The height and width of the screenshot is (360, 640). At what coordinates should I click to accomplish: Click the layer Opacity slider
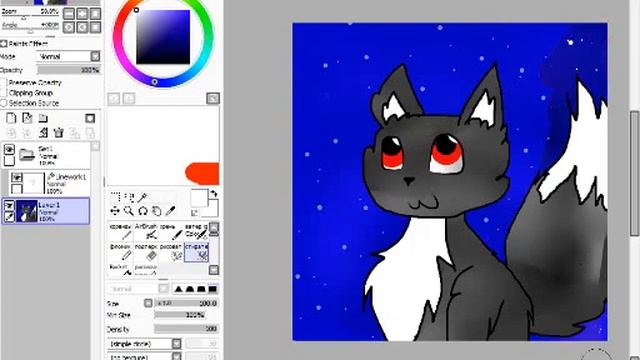click(69, 70)
